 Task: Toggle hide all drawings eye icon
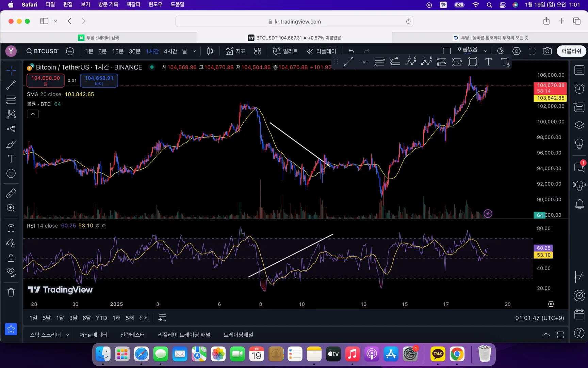[11, 272]
